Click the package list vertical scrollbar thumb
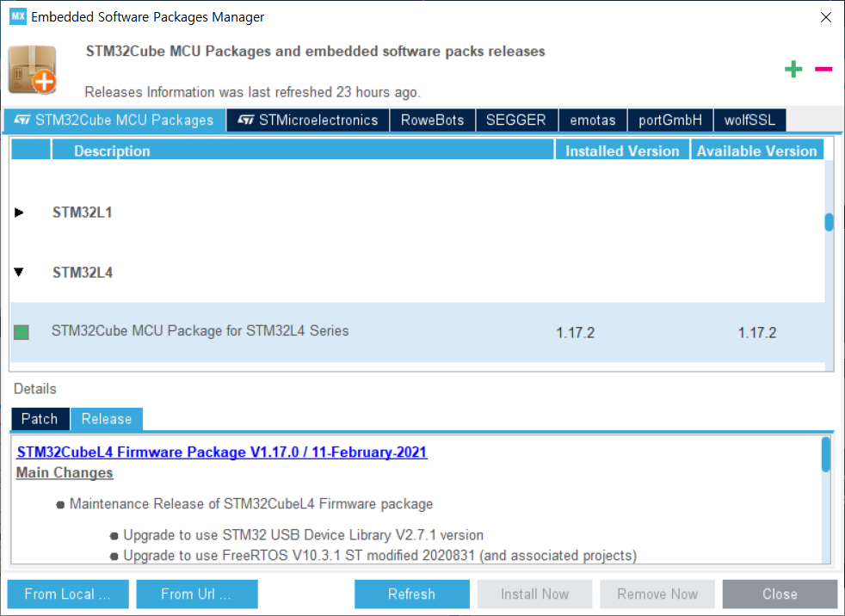Viewport: 845px width, 616px height. coord(829,222)
